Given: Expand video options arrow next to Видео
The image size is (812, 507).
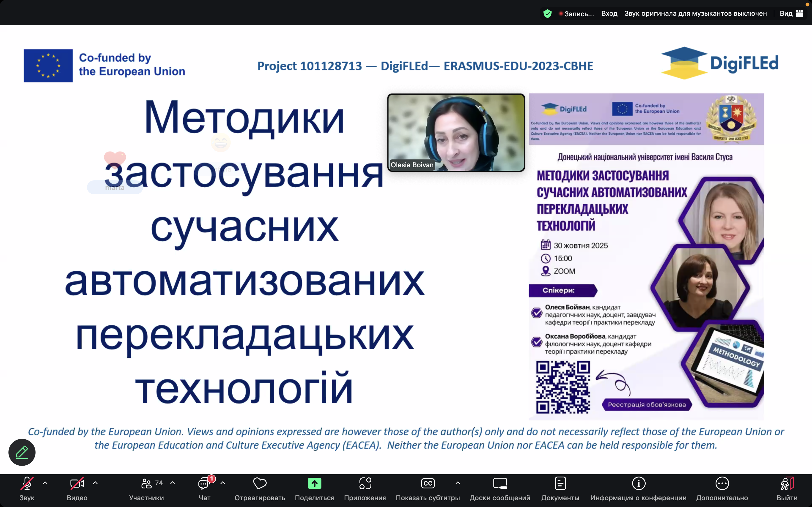Looking at the screenshot, I should (x=95, y=483).
